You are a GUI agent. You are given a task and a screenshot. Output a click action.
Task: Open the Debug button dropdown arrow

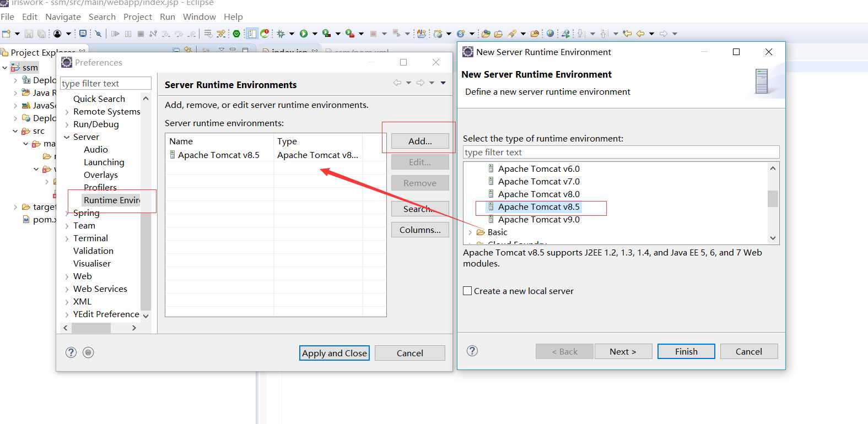click(292, 34)
